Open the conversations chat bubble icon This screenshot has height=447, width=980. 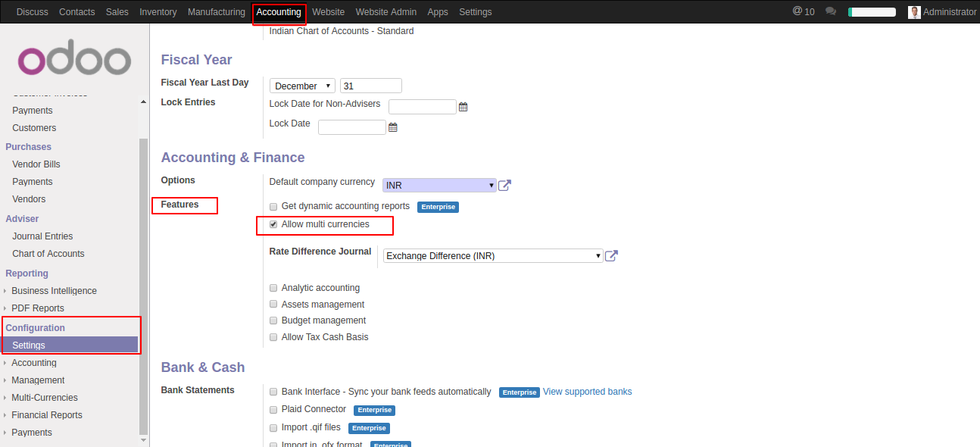(x=831, y=11)
